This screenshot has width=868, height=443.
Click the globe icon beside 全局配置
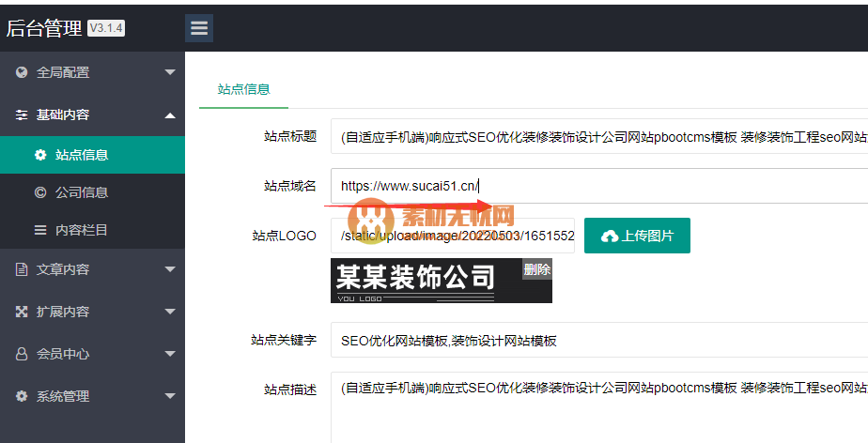[x=22, y=72]
